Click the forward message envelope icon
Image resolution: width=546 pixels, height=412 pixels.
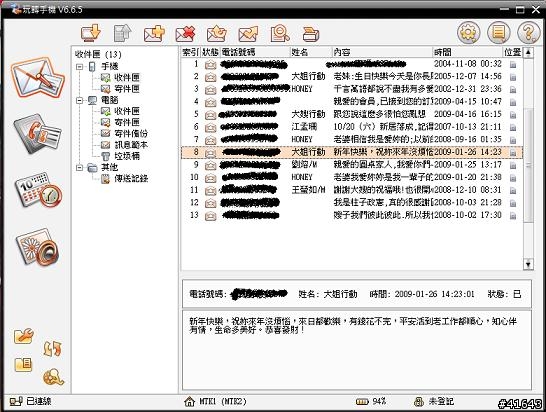tap(248, 34)
